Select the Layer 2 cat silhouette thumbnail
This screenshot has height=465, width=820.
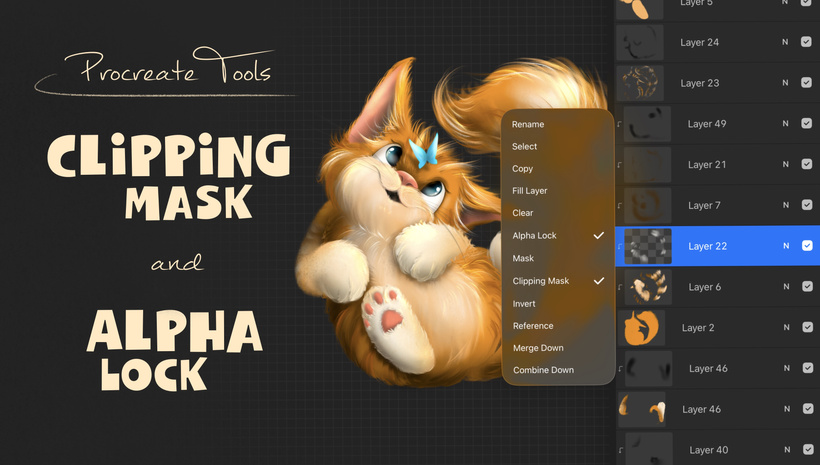640,328
